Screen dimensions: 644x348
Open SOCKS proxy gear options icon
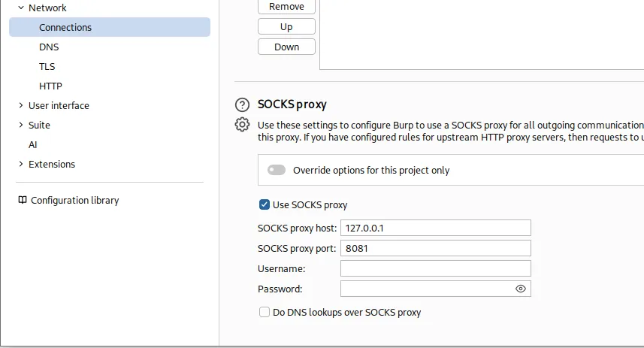point(242,125)
